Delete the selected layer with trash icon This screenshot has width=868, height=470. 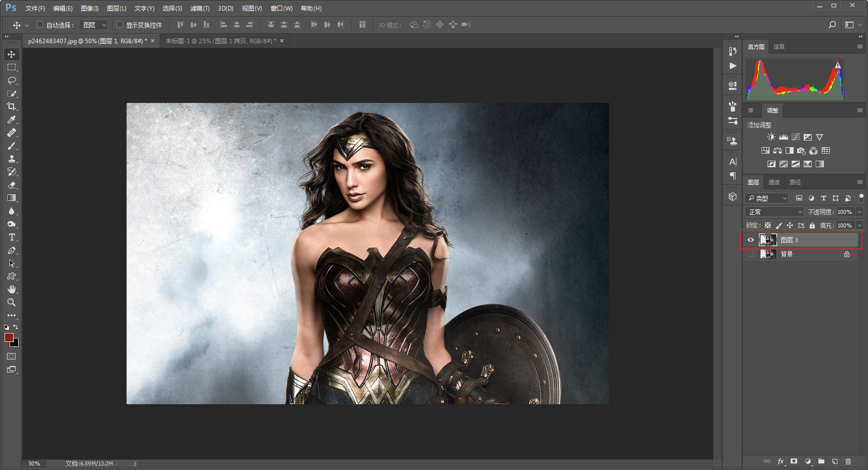click(x=848, y=461)
